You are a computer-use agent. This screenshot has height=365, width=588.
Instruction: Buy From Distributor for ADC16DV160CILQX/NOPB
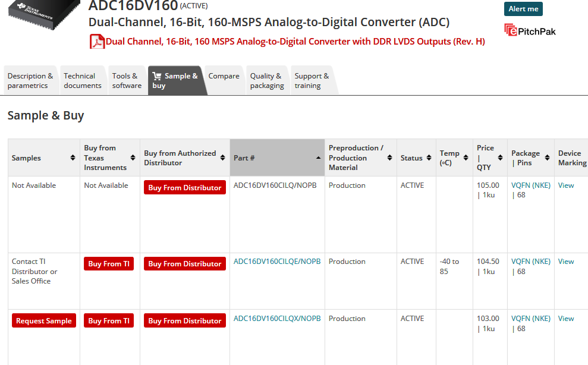tap(185, 321)
